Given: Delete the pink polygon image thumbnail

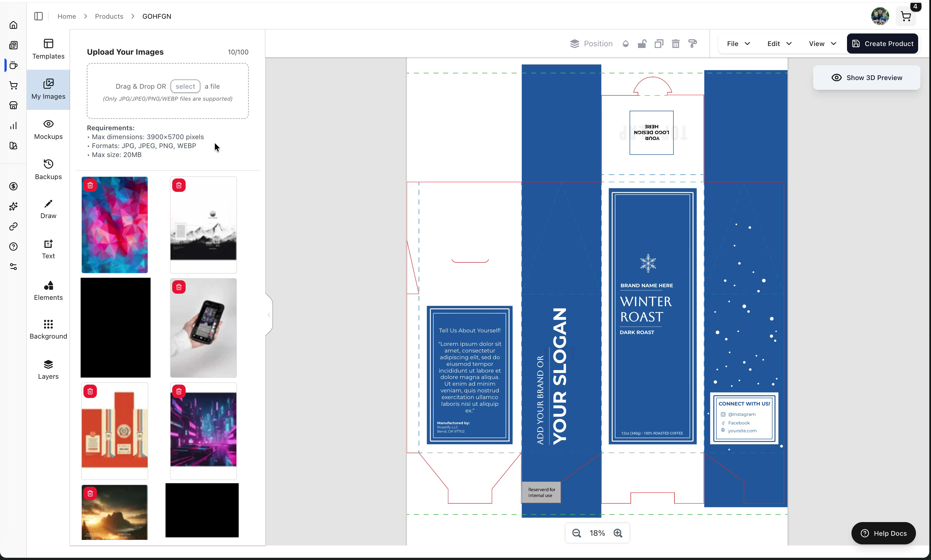Looking at the screenshot, I should (x=90, y=185).
